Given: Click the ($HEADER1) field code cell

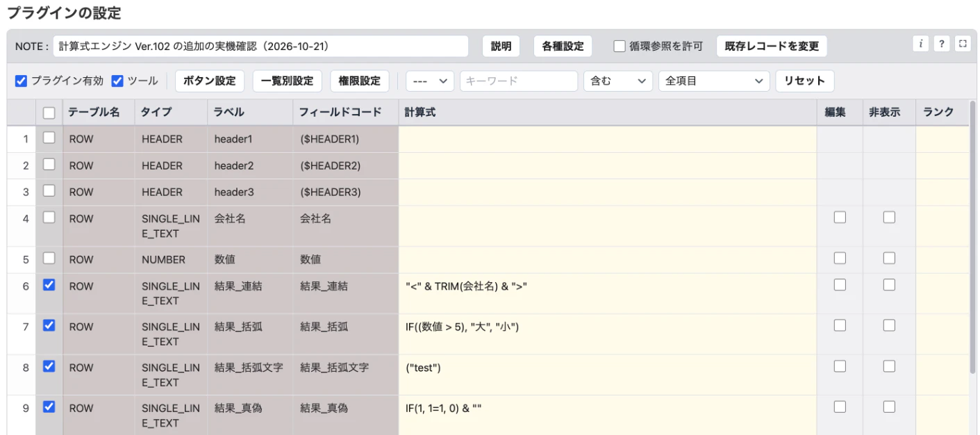Looking at the screenshot, I should [346, 139].
